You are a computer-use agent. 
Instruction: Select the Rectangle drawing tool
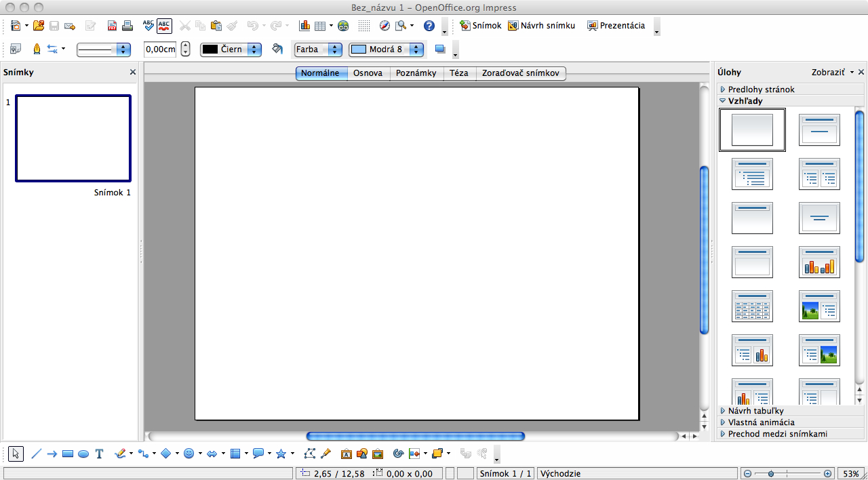(68, 454)
